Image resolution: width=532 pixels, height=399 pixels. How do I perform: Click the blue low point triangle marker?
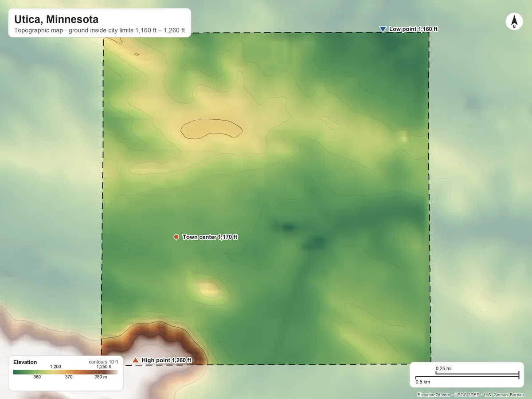pyautogui.click(x=383, y=29)
